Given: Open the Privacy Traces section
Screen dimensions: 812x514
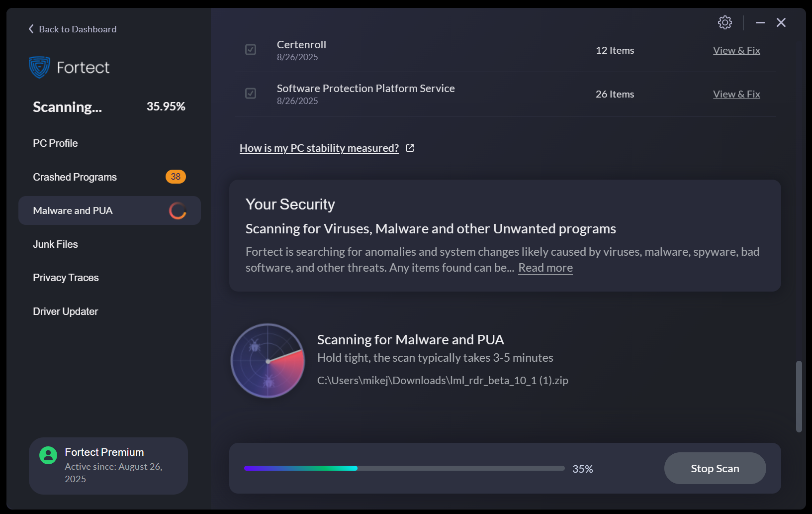Looking at the screenshot, I should (x=66, y=278).
